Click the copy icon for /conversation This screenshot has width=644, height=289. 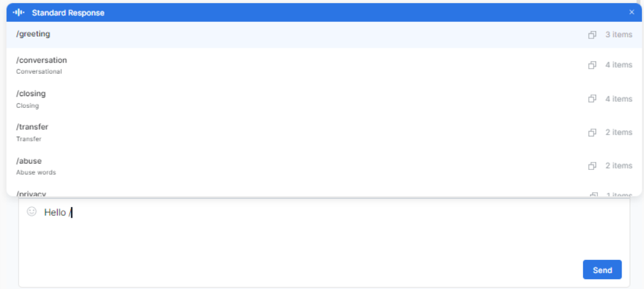click(x=592, y=65)
